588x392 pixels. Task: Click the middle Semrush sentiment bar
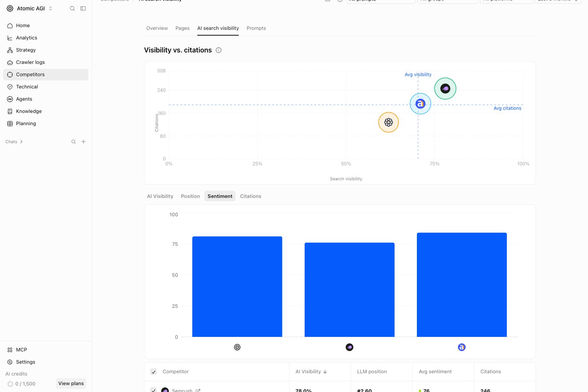tap(350, 290)
